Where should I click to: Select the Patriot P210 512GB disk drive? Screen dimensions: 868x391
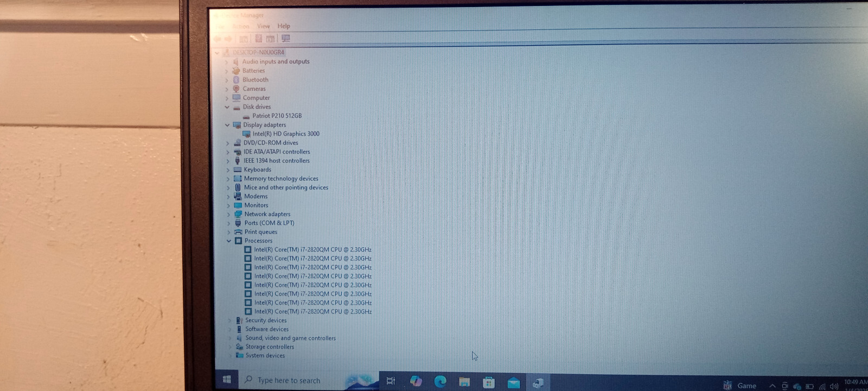pyautogui.click(x=277, y=116)
